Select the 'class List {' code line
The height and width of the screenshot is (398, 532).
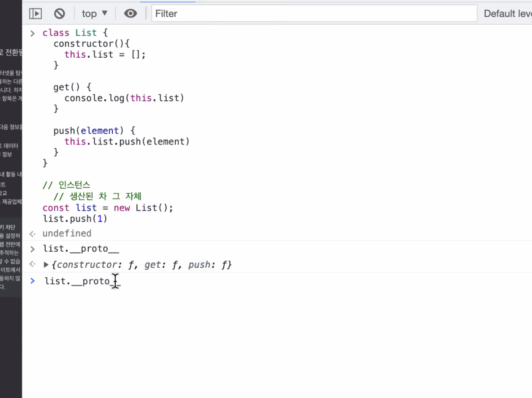tap(75, 33)
